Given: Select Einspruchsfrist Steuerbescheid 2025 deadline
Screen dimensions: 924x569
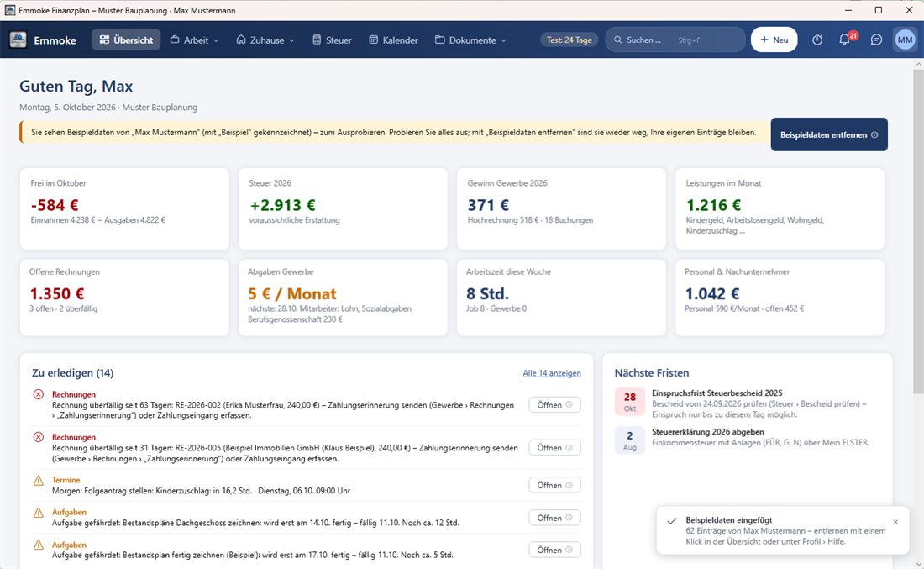Looking at the screenshot, I should [748, 403].
